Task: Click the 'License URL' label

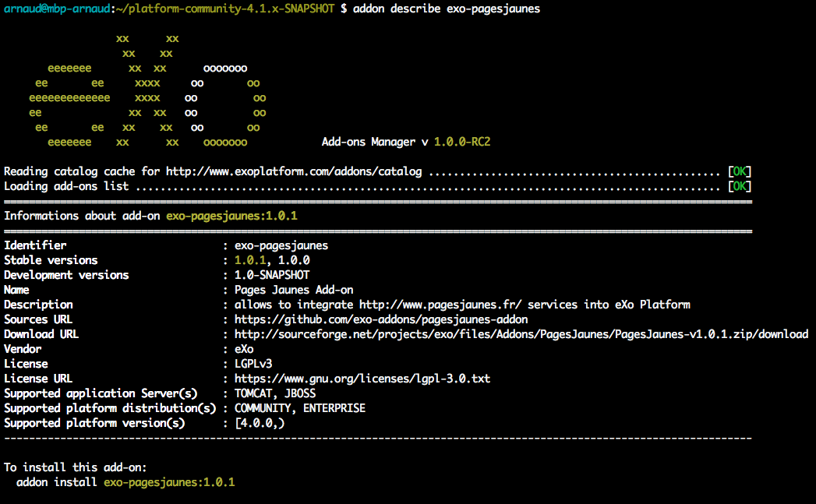Action: point(38,379)
